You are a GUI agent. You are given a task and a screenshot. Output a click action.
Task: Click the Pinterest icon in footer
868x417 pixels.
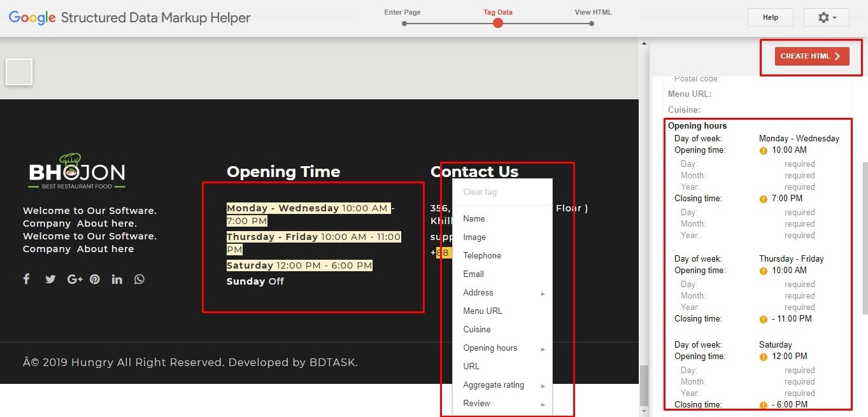(x=95, y=279)
